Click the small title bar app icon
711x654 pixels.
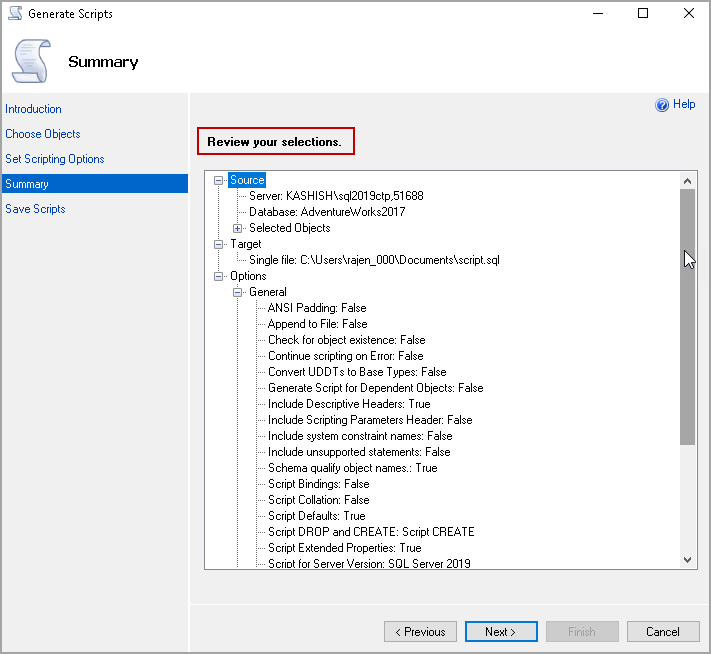point(14,14)
